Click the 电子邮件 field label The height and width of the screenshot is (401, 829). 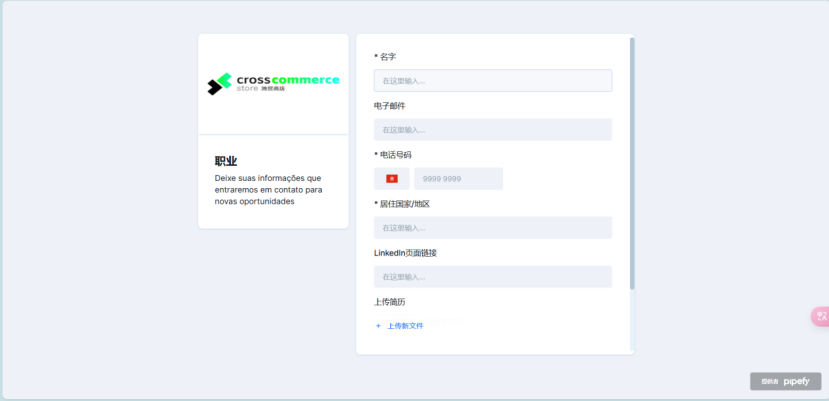point(390,106)
